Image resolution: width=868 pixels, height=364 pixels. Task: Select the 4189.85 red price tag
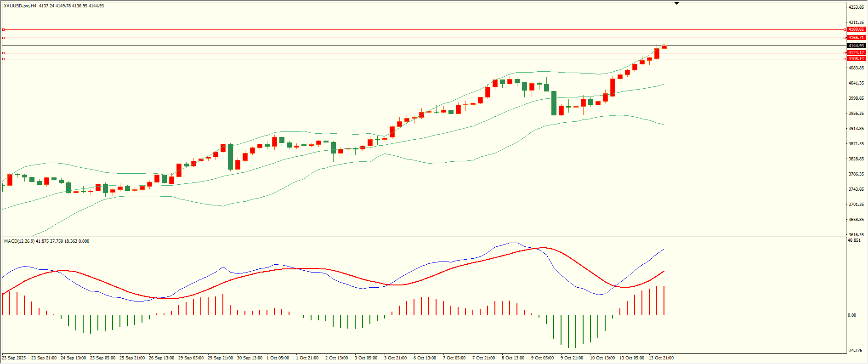[856, 29]
